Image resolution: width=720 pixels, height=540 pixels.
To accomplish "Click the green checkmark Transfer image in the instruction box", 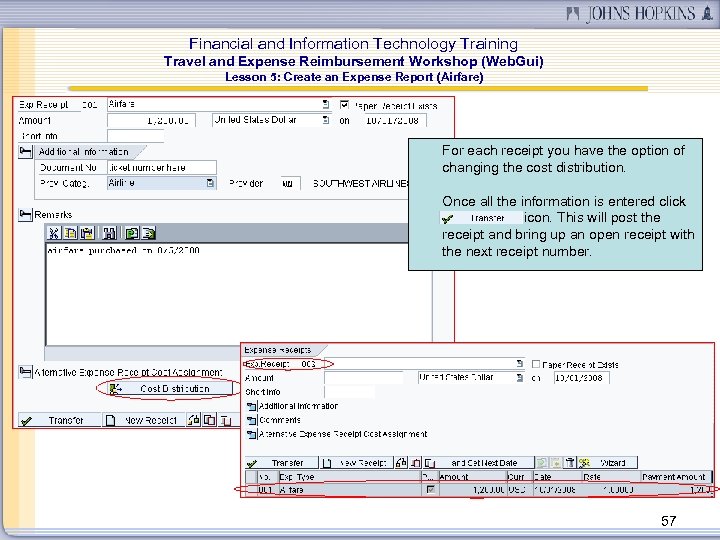I will tap(481, 218).
